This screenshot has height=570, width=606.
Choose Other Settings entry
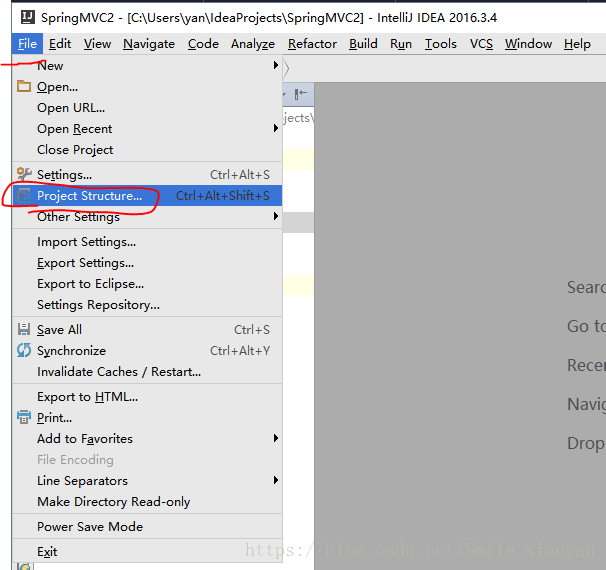147,216
